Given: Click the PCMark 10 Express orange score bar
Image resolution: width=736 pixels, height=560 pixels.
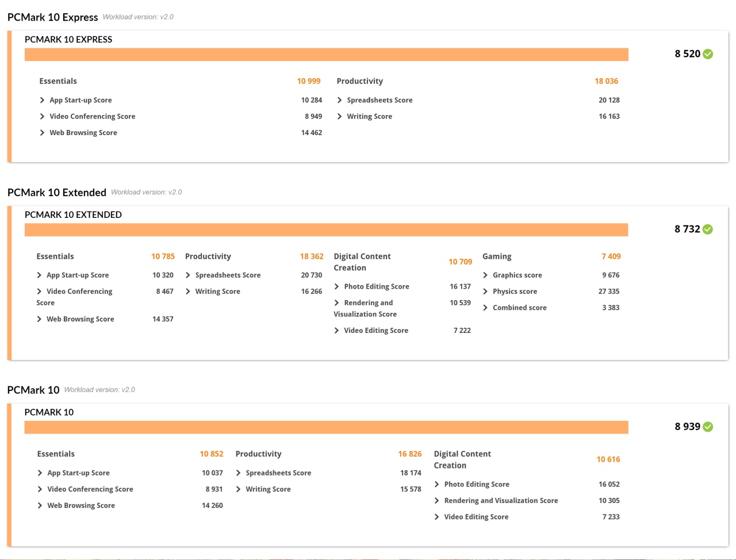Looking at the screenshot, I should 326,55.
